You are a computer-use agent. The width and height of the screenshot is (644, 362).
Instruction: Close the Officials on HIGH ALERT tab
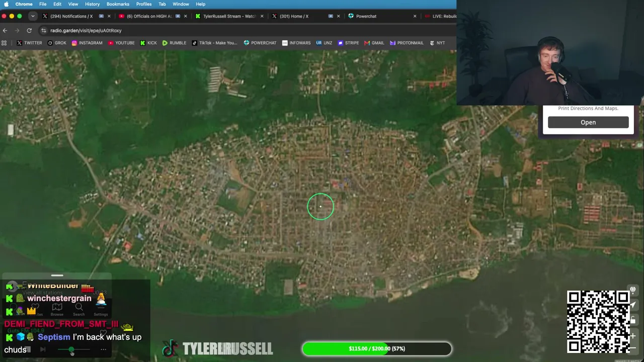(185, 16)
